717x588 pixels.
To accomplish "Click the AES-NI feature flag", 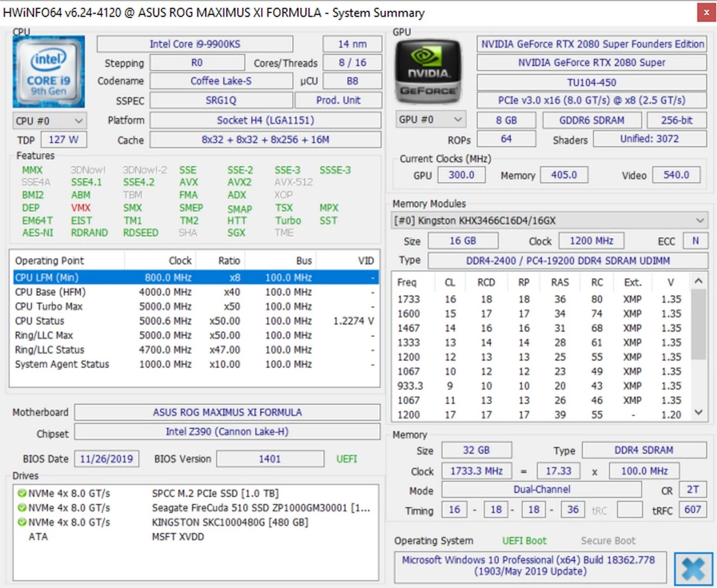I will tap(38, 233).
